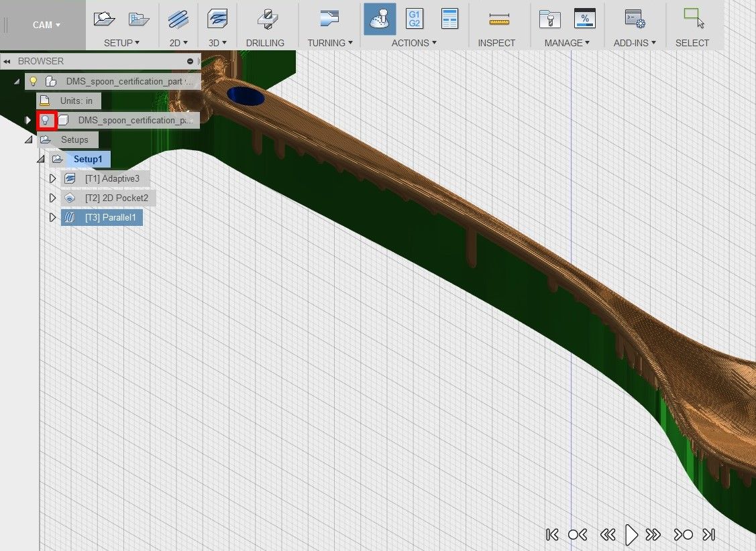
Task: Click the Parallel1 operation icon
Action: [x=70, y=217]
